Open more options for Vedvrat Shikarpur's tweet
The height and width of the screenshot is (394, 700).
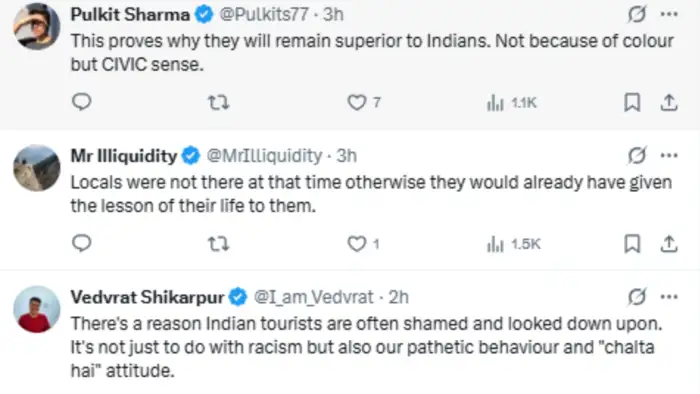point(669,297)
